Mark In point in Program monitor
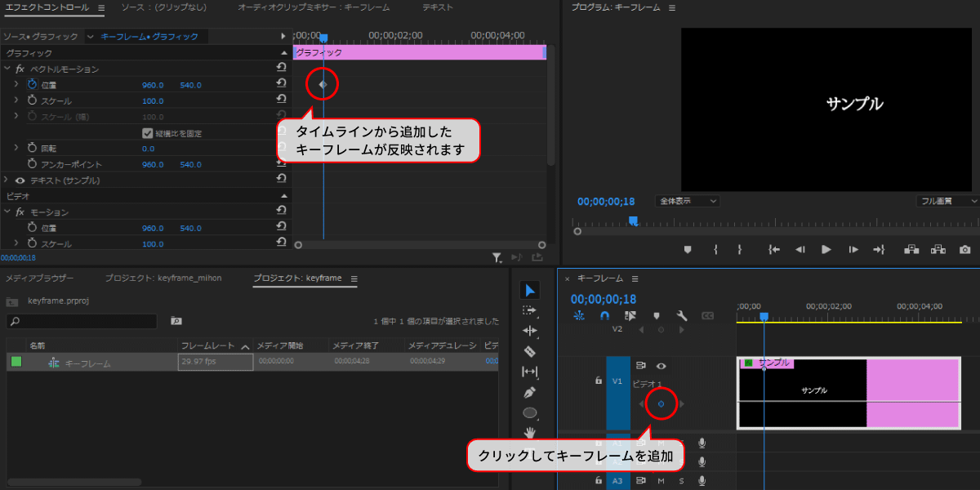Viewport: 980px width, 490px height. (715, 249)
